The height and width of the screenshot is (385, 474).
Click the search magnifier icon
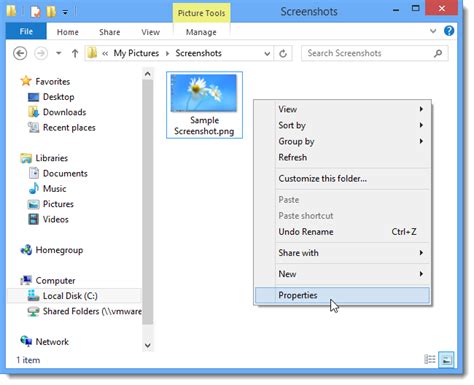coord(438,53)
